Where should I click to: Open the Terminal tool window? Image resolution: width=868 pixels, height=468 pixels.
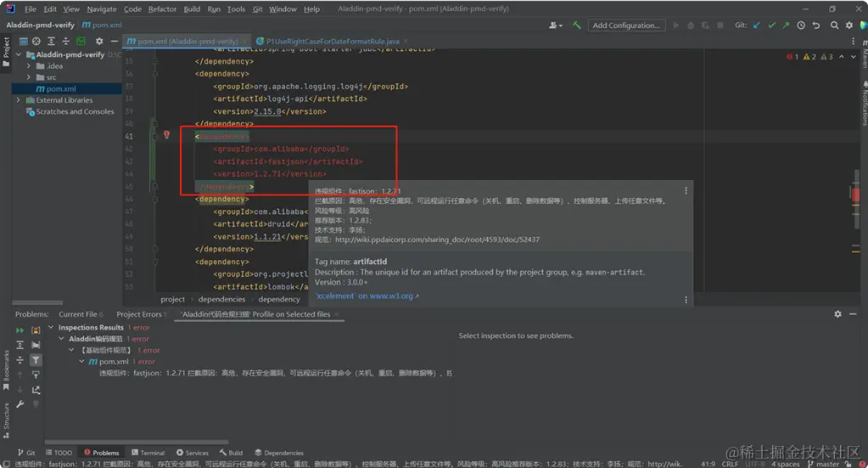coord(148,453)
